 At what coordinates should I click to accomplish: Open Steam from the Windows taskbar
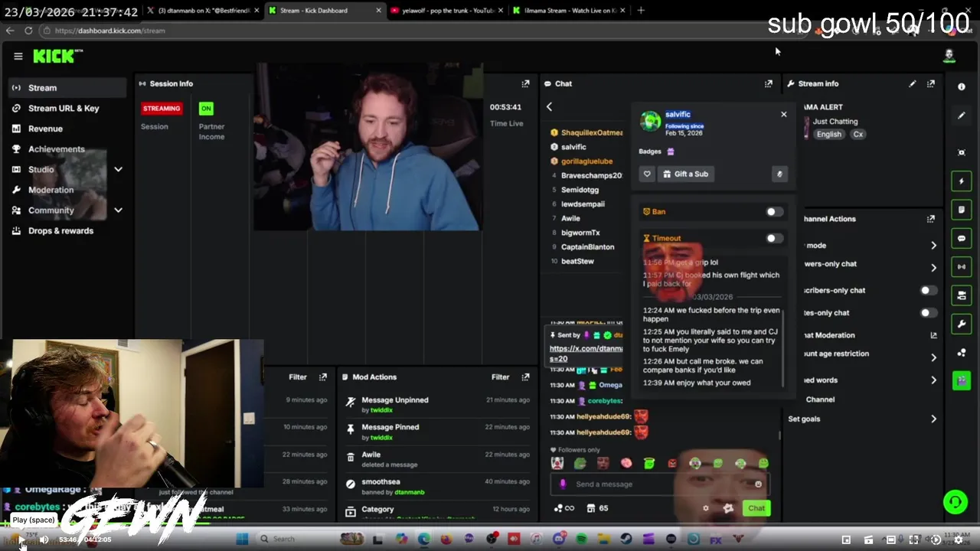pyautogui.click(x=626, y=539)
